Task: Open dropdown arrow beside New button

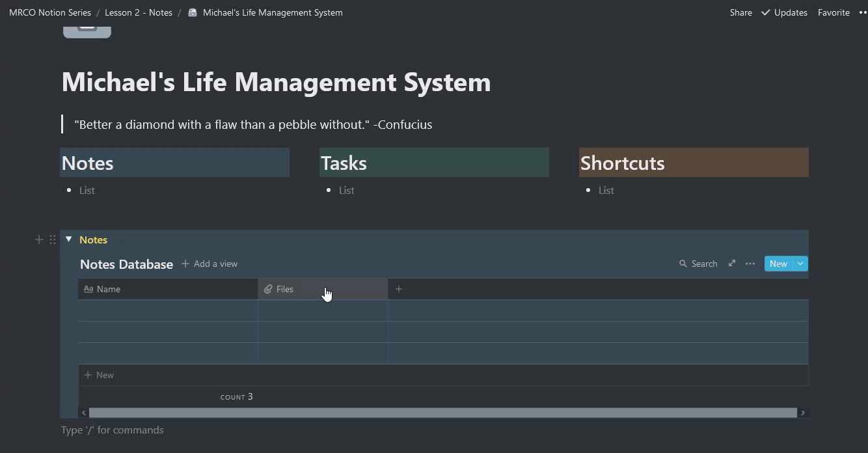Action: coord(800,264)
